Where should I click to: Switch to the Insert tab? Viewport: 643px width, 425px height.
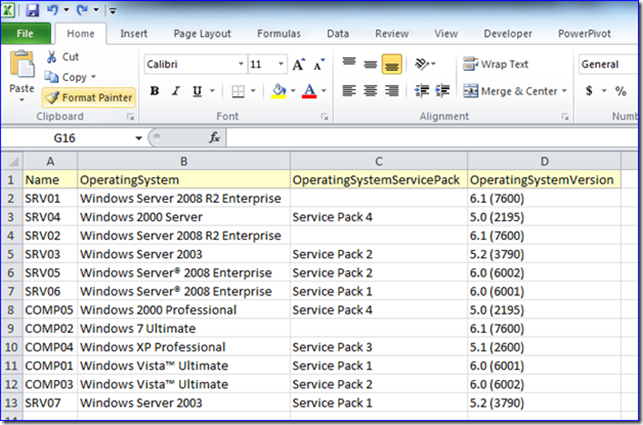(x=134, y=34)
